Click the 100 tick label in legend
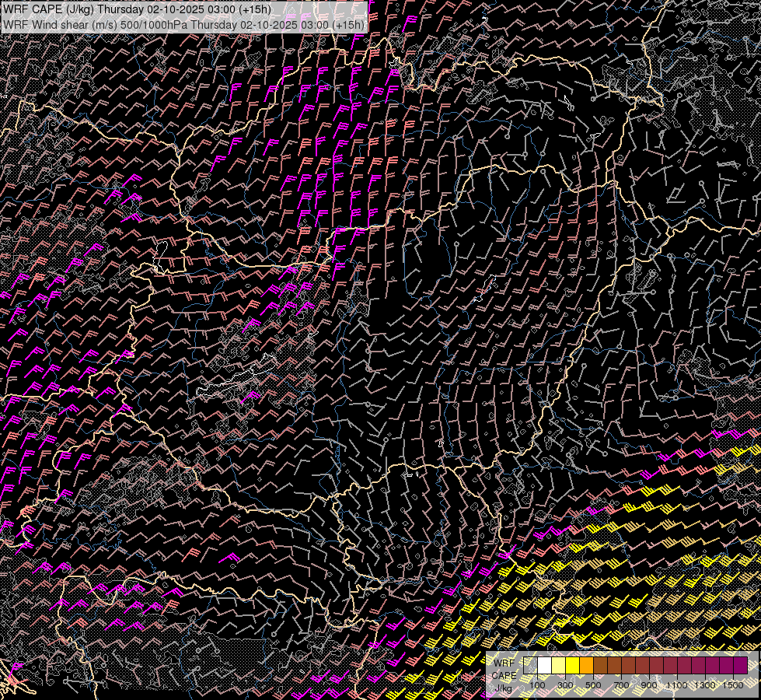 point(537,685)
